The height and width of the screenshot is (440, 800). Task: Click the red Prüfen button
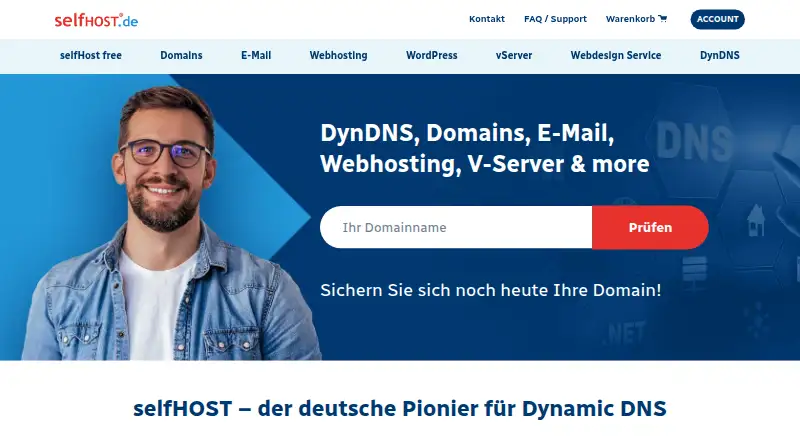tap(650, 227)
